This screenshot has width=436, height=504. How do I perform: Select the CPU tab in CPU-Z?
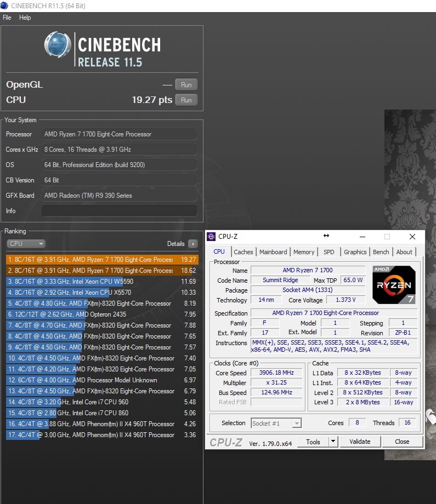pyautogui.click(x=219, y=251)
